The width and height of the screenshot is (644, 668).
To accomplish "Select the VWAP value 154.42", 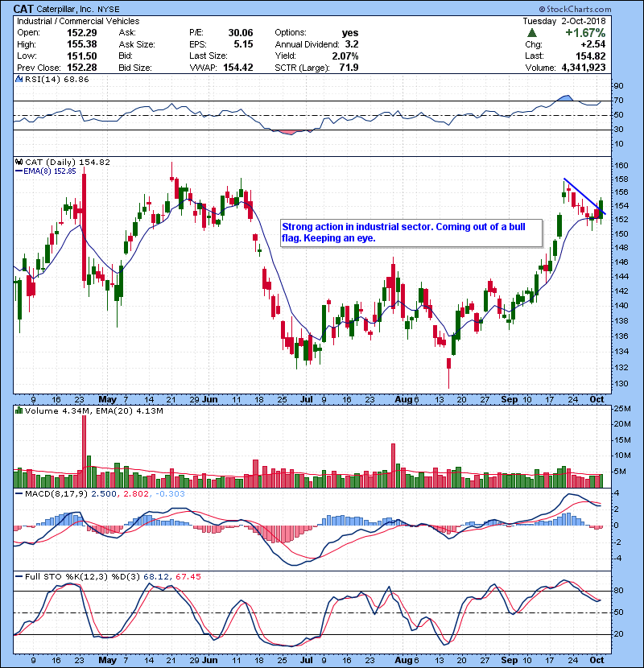I will (x=238, y=68).
